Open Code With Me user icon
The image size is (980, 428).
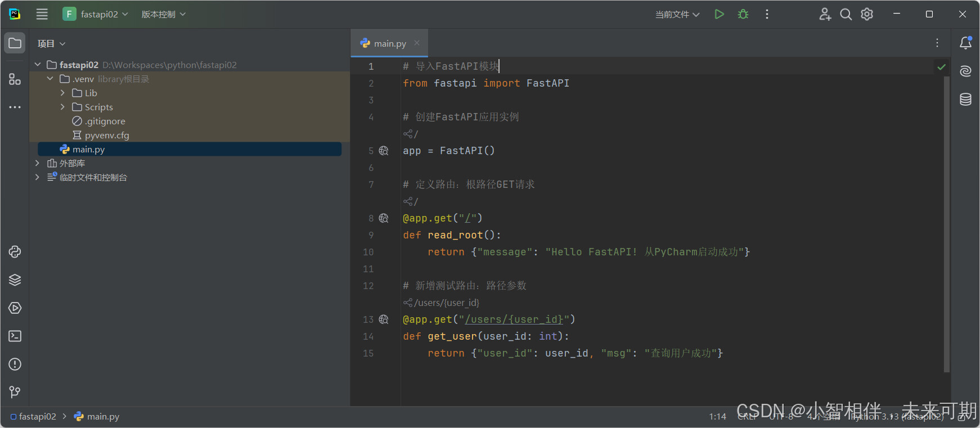coord(825,14)
